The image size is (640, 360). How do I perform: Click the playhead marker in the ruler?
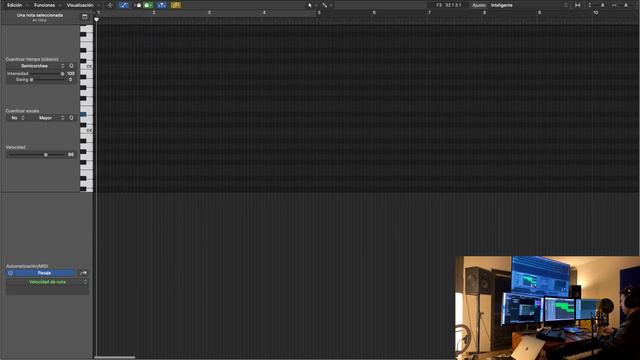click(96, 19)
